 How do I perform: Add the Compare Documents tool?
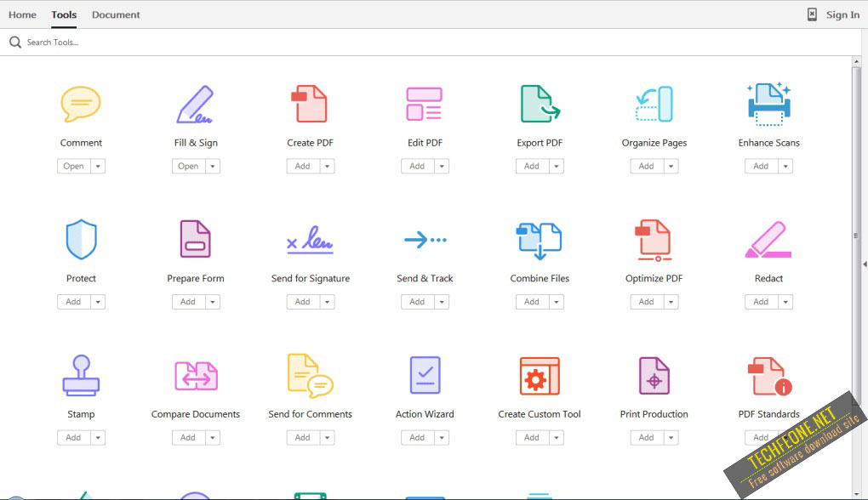(188, 437)
